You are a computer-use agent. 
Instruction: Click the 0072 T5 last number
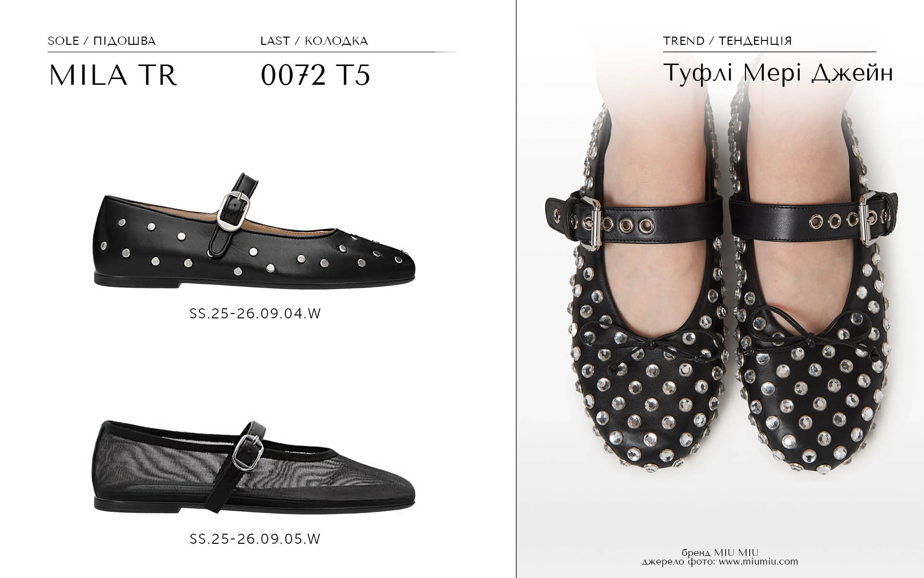[315, 75]
